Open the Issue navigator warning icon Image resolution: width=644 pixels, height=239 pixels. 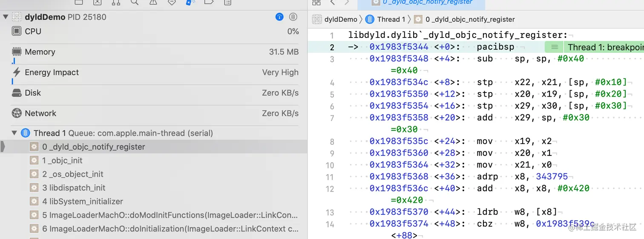(153, 2)
